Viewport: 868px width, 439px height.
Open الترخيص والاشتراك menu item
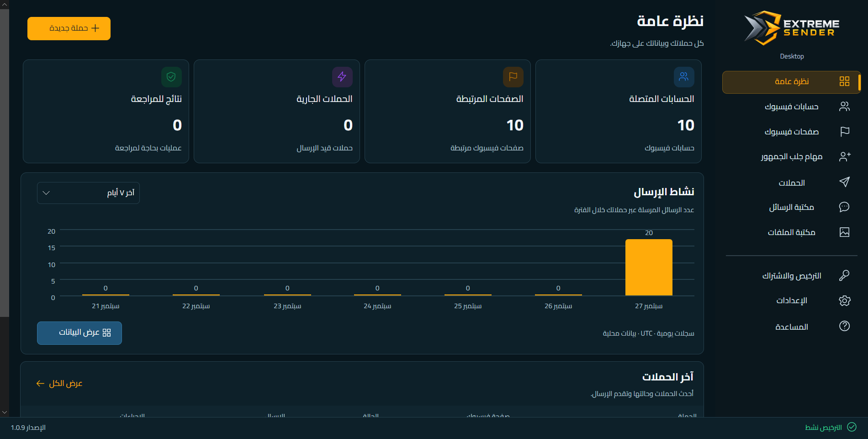click(x=791, y=275)
